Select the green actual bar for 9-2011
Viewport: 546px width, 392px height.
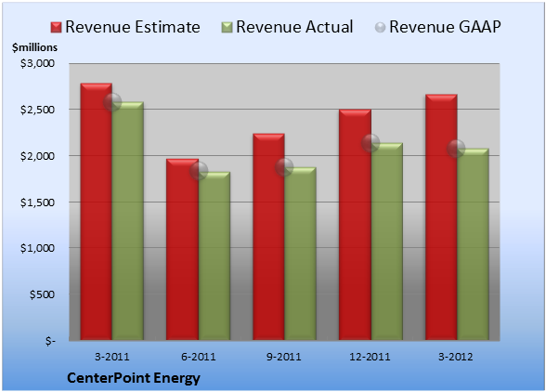301,254
